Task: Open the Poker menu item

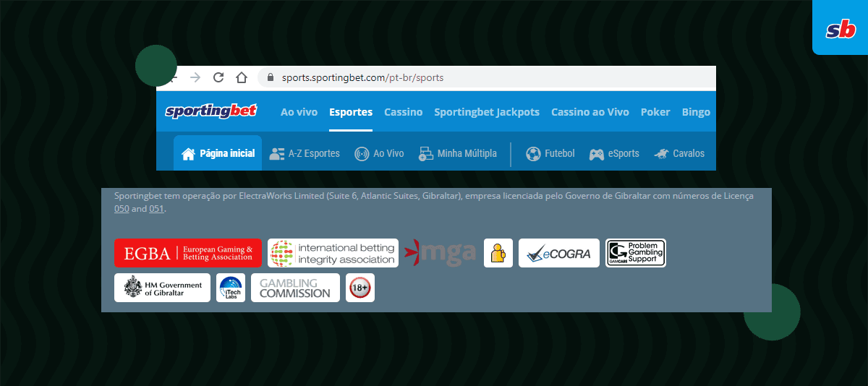Action: (655, 112)
